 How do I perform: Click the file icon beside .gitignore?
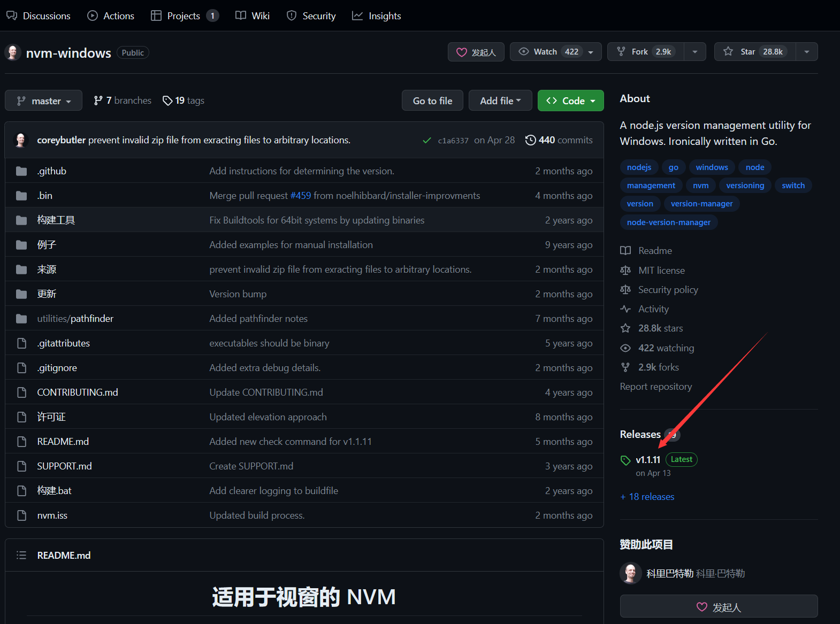click(x=21, y=368)
